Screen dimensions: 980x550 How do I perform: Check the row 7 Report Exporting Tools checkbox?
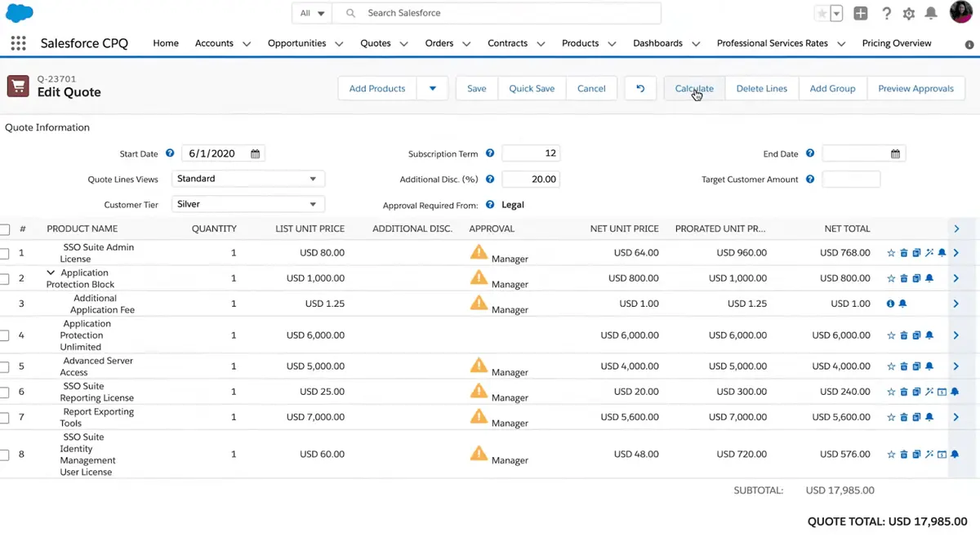4,418
